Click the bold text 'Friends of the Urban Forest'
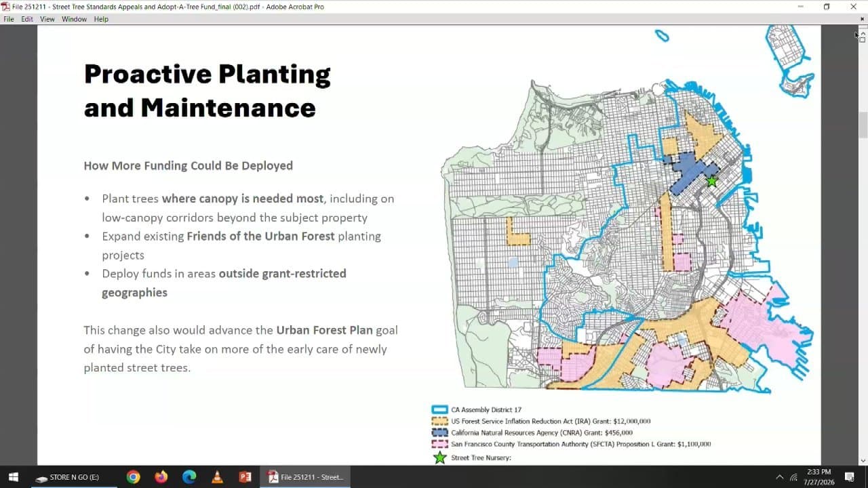Screen dimensions: 868x488 tap(261, 236)
